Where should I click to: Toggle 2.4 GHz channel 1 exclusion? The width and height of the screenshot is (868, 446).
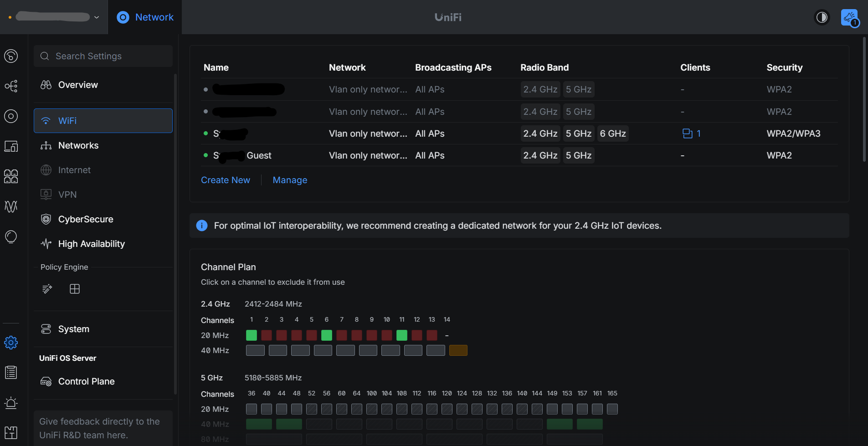252,335
